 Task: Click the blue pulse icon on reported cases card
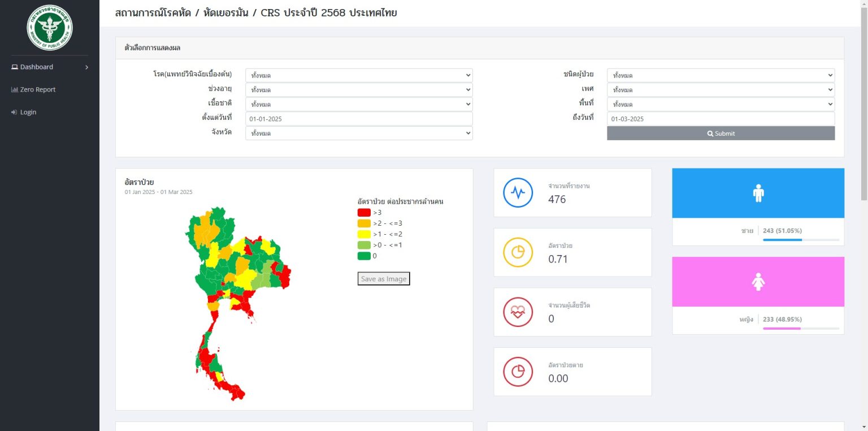pyautogui.click(x=518, y=192)
